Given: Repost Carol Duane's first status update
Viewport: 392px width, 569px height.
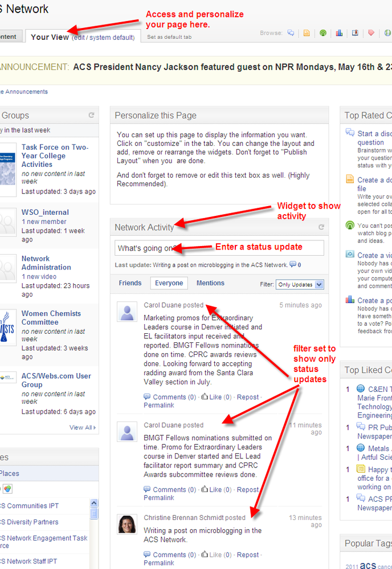Looking at the screenshot, I should pos(247,397).
